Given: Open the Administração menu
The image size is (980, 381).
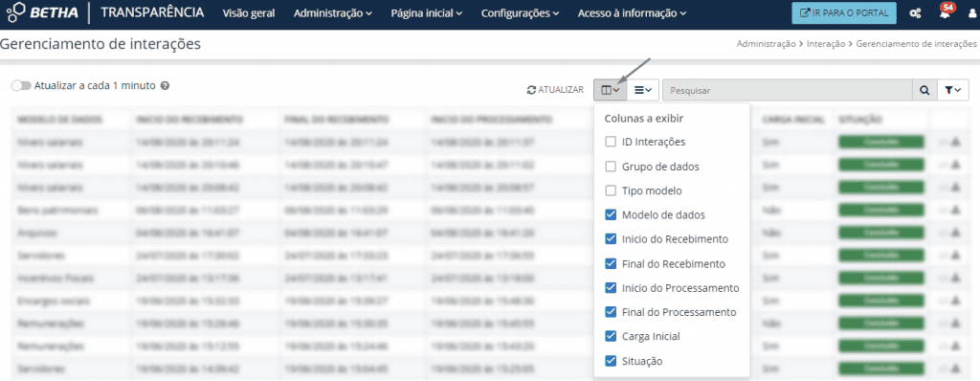Looking at the screenshot, I should (x=332, y=13).
